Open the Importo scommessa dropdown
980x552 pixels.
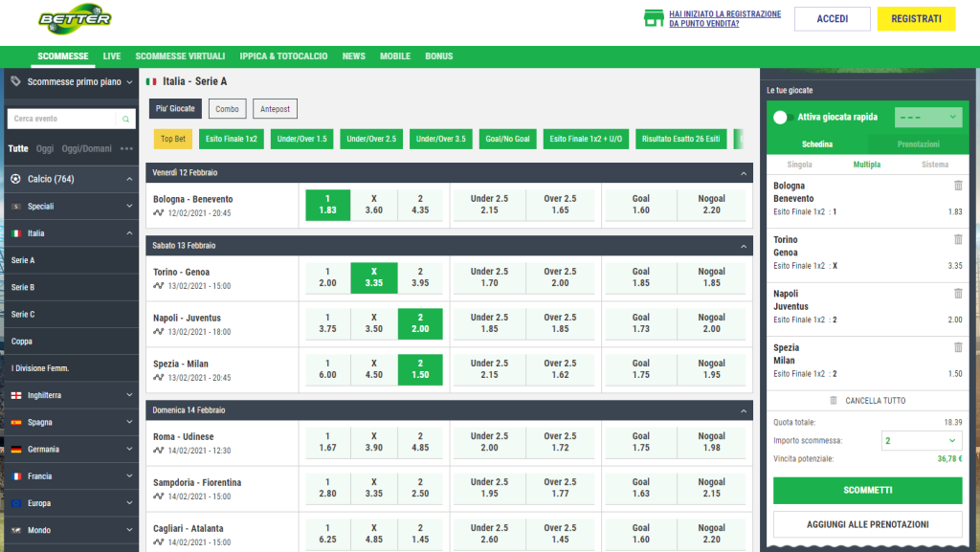[x=922, y=440]
